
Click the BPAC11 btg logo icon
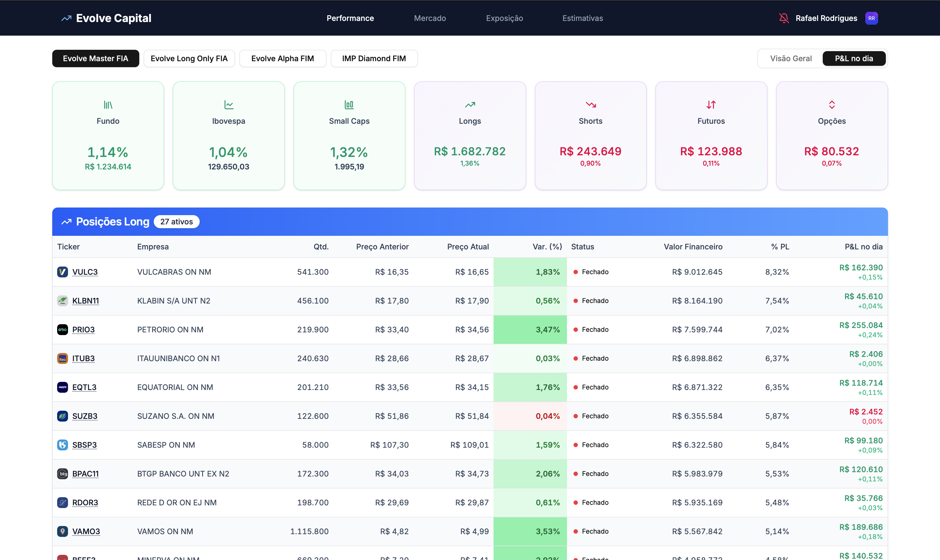pyautogui.click(x=62, y=474)
